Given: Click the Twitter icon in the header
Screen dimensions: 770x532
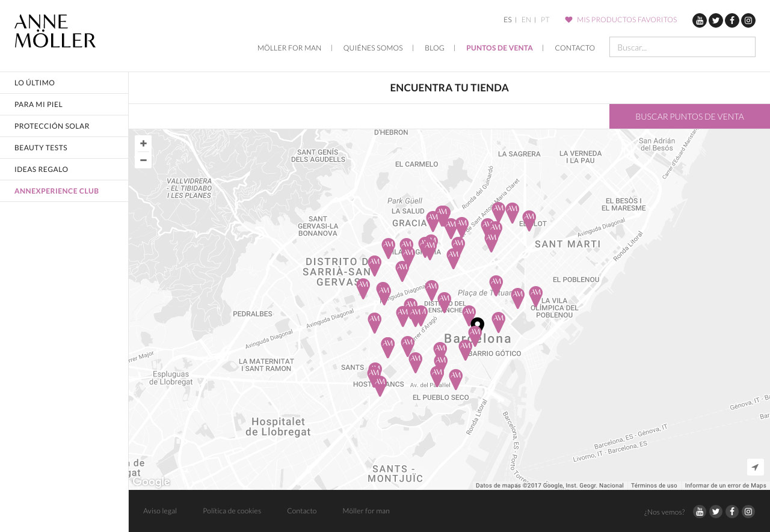Looking at the screenshot, I should pos(716,20).
